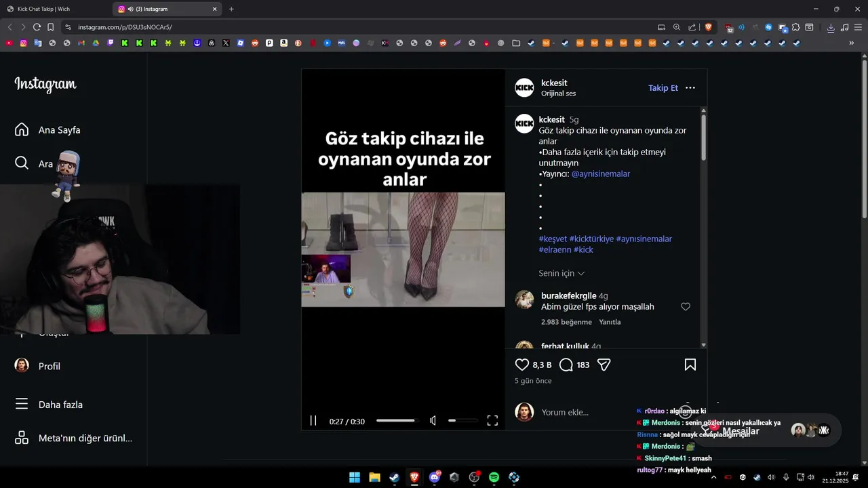The width and height of the screenshot is (868, 488).
Task: Adjust the video volume slider
Action: point(463,421)
